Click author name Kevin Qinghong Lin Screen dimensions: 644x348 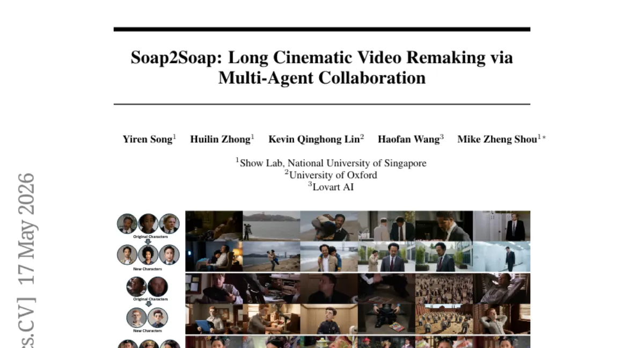[314, 139]
